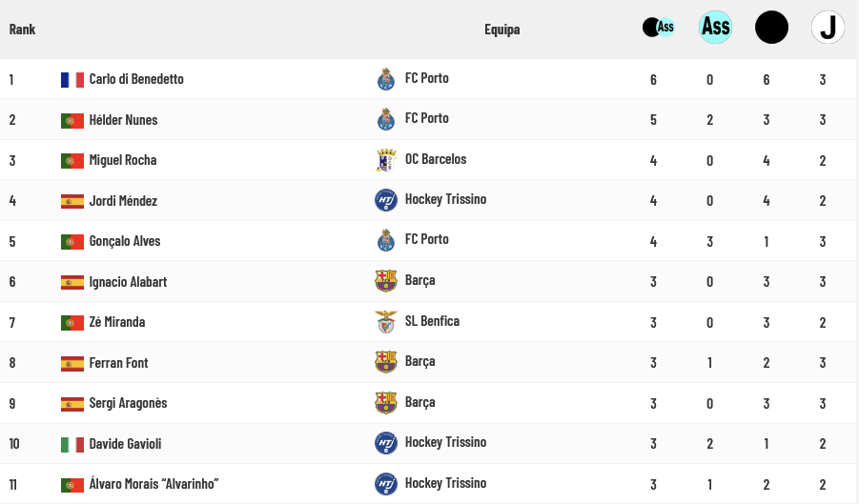Click the Rank column header
Viewport: 859px width, 504px height.
22,30
